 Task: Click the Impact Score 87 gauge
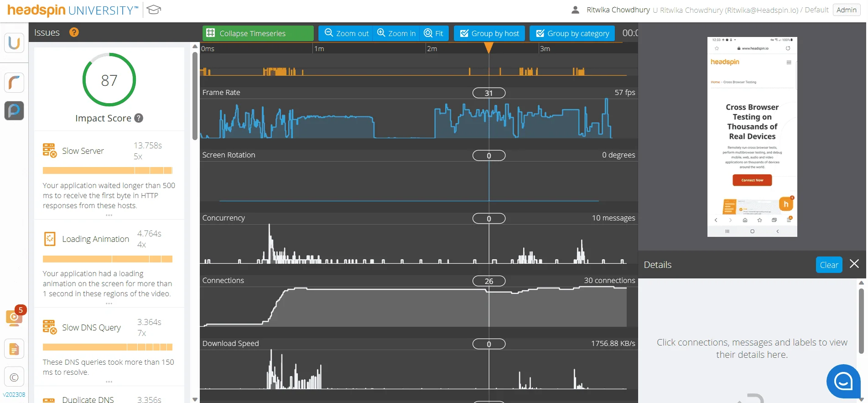[x=109, y=80]
